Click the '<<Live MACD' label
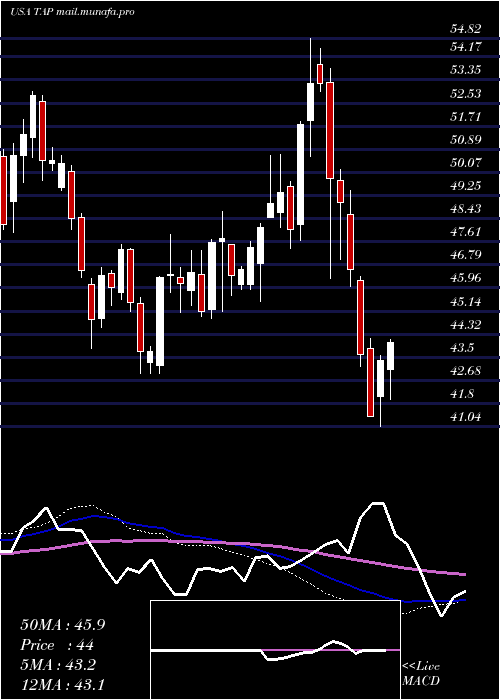Viewport: 500px width, 700px height. click(421, 674)
